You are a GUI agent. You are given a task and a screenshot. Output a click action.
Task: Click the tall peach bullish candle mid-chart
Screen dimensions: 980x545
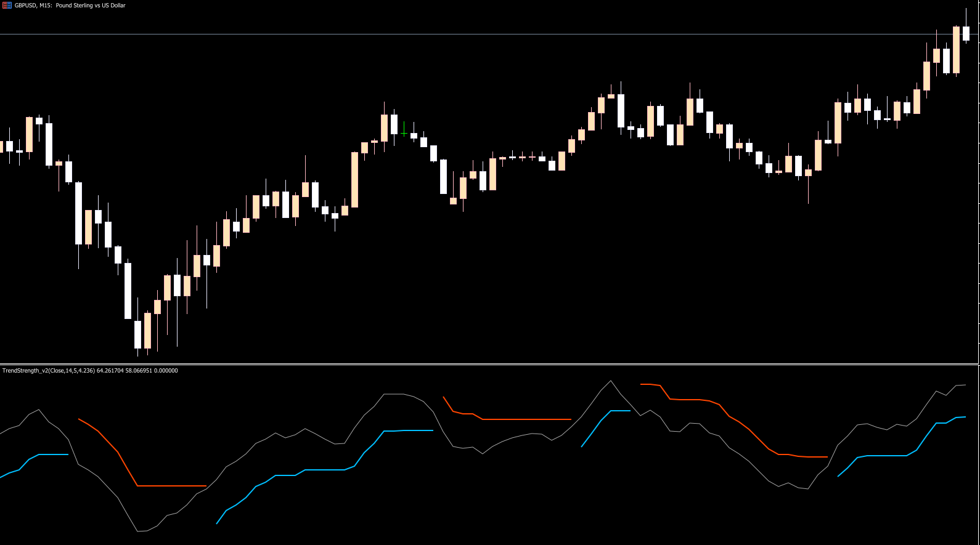click(x=354, y=179)
